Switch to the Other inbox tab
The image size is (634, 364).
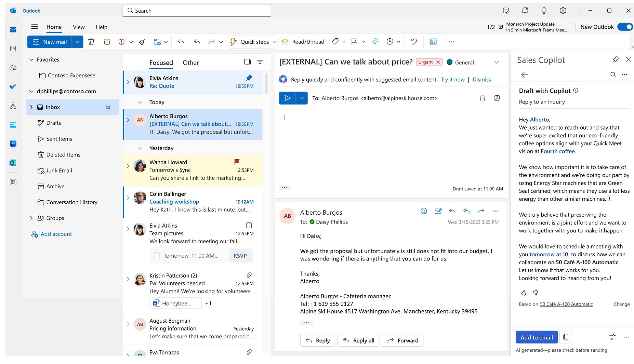[x=190, y=63]
